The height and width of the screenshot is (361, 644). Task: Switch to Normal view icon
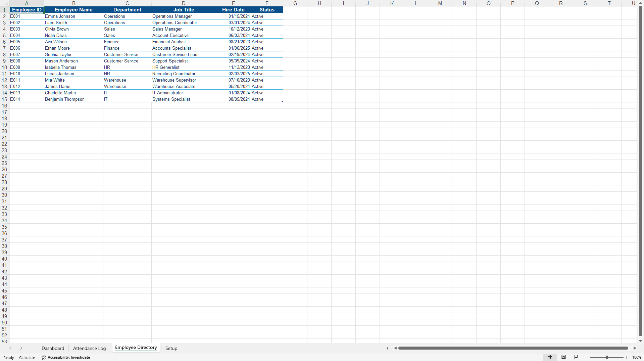point(550,357)
